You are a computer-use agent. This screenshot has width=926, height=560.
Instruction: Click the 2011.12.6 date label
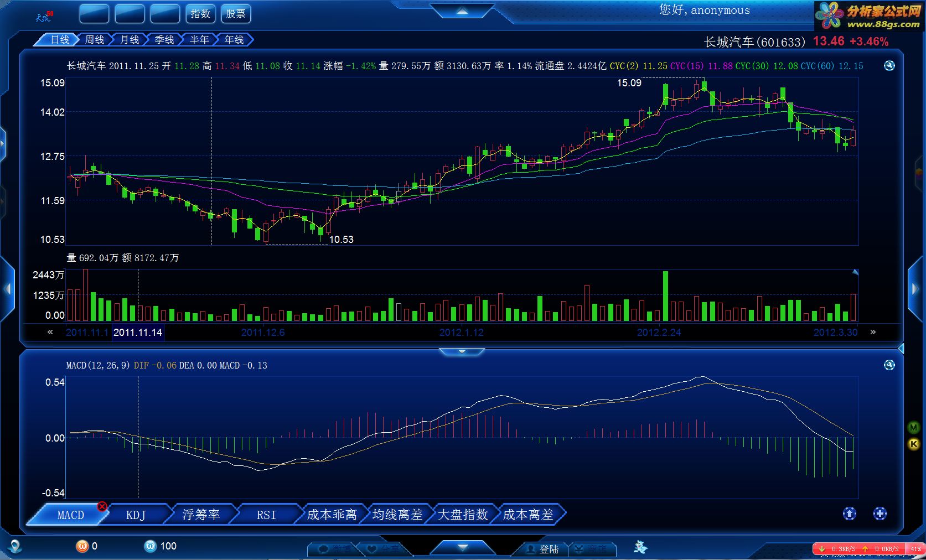pyautogui.click(x=263, y=332)
